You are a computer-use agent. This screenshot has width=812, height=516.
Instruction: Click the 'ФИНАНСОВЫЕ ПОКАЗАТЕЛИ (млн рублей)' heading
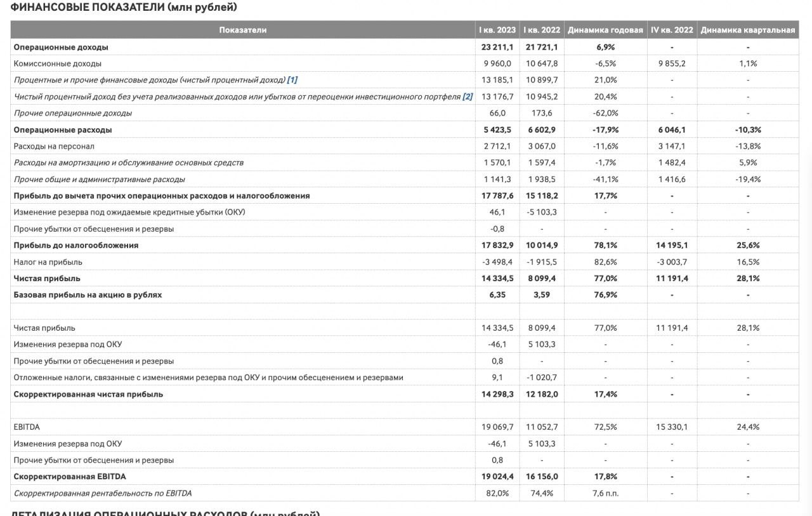tap(124, 7)
